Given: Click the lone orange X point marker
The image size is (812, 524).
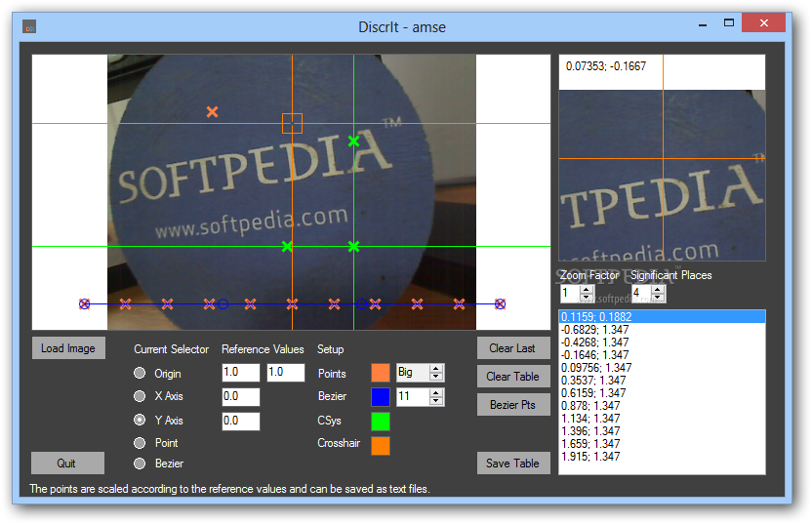Looking at the screenshot, I should tap(213, 111).
